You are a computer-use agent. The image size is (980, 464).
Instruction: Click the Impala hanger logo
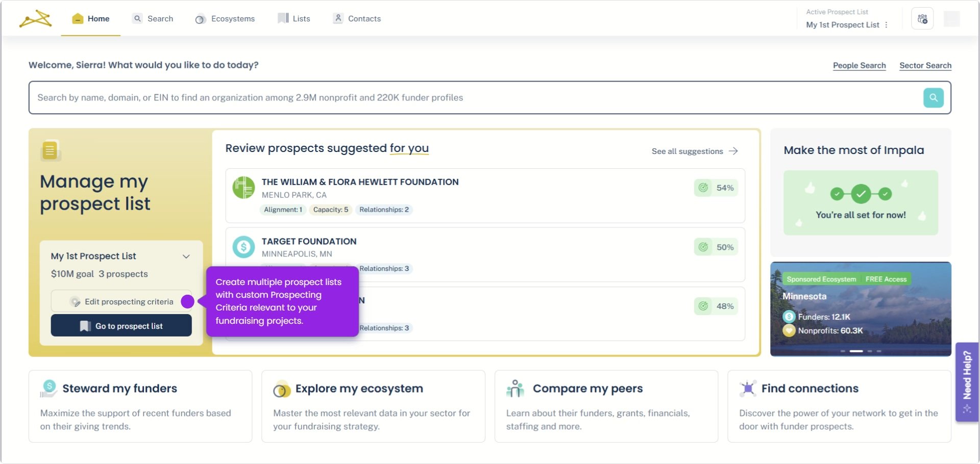34,18
